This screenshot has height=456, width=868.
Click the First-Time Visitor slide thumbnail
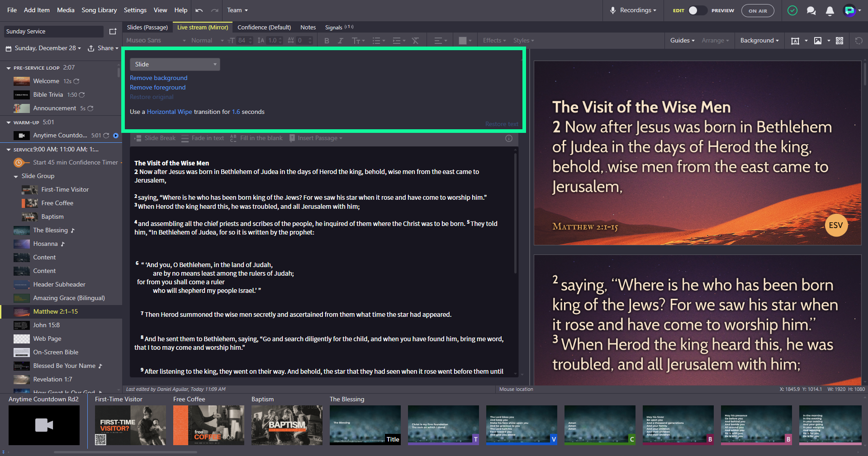click(x=130, y=425)
